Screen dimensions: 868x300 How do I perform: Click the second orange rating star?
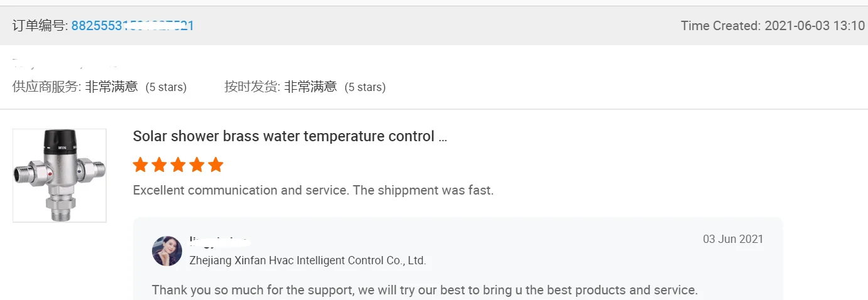(x=160, y=165)
